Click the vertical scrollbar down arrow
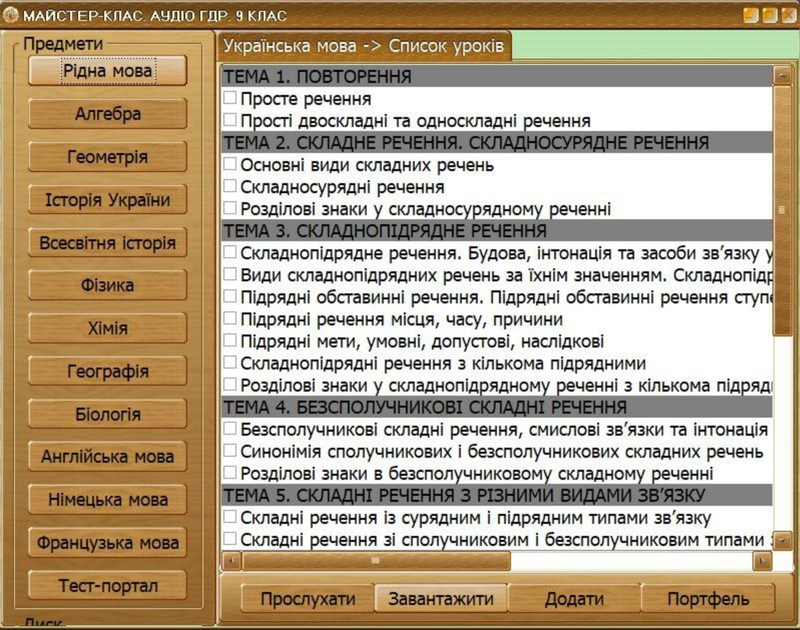 point(782,541)
